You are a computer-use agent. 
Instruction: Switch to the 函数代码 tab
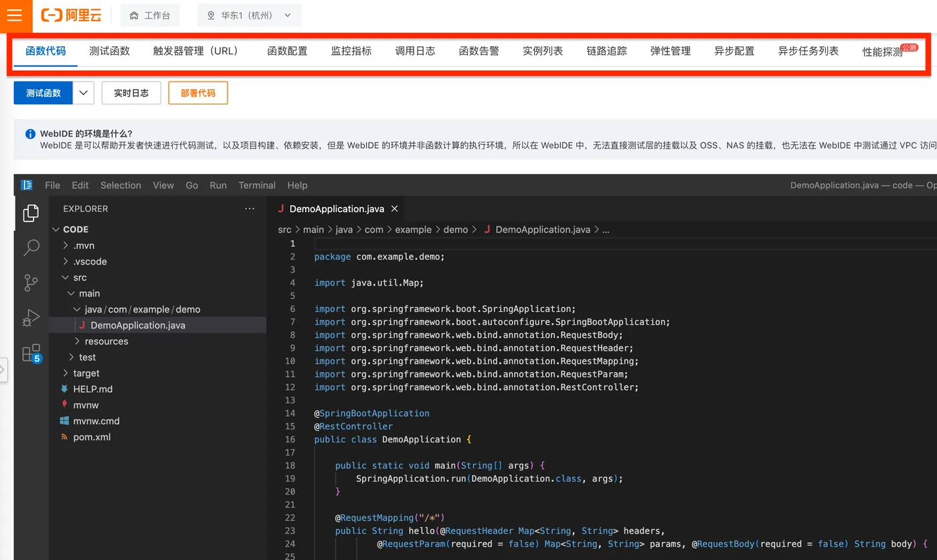point(46,51)
